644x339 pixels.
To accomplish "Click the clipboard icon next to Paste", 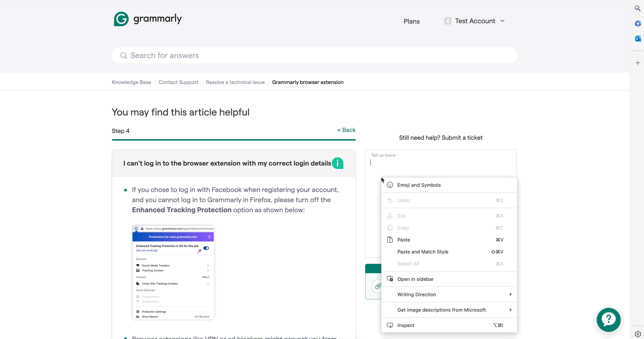I will [x=390, y=240].
